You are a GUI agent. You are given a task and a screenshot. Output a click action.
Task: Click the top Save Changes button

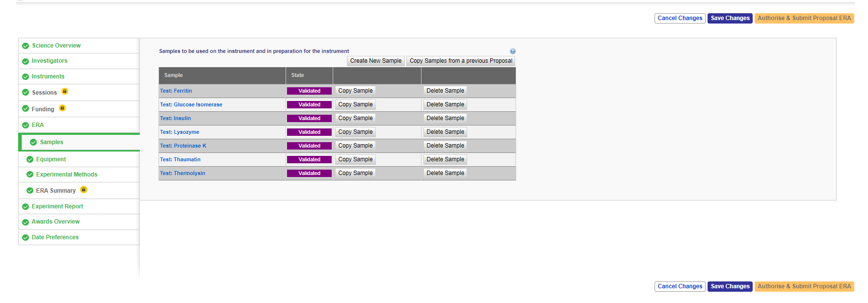coord(730,18)
